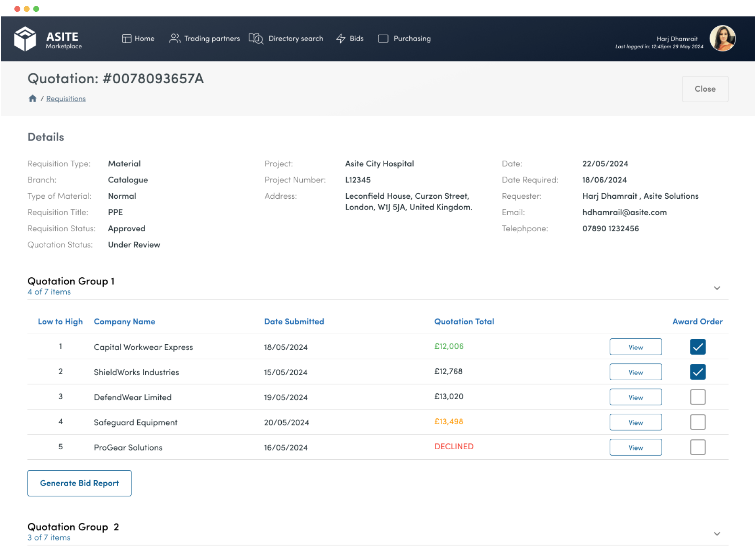Viewport: 756px width, 553px height.
Task: Click the Home layout icon in navbar
Action: pos(126,38)
